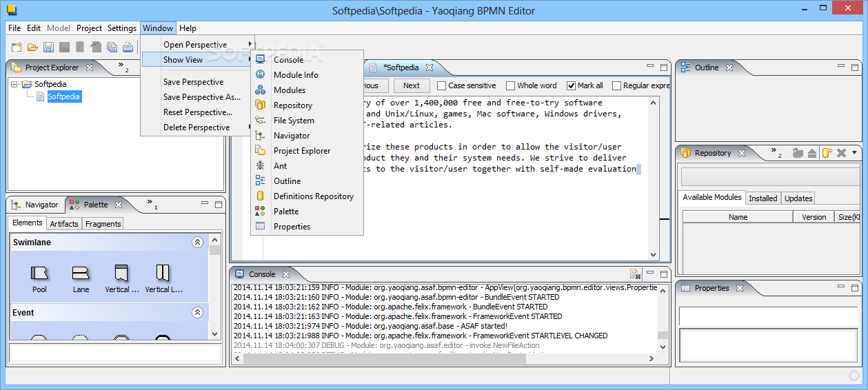Enable the Case sensitive checkbox
This screenshot has width=868, height=390.
click(x=442, y=85)
